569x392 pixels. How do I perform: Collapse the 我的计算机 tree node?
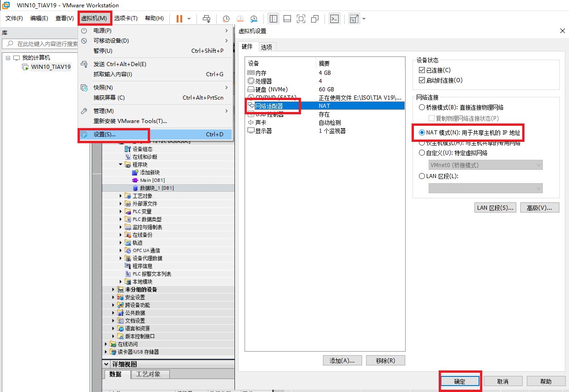click(x=8, y=58)
